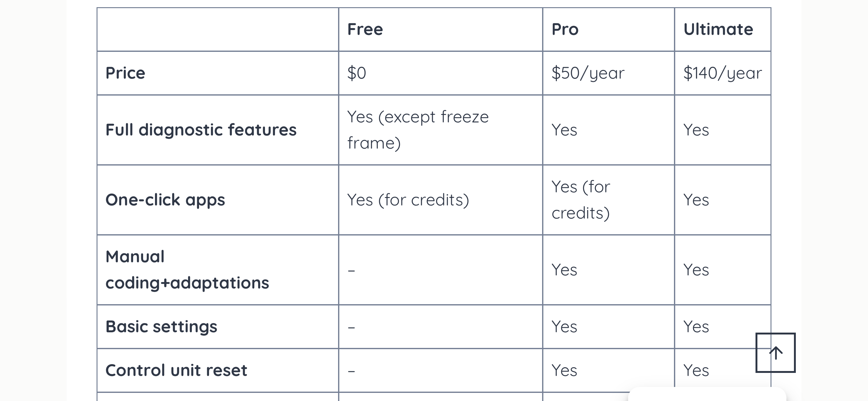The width and height of the screenshot is (868, 401).
Task: Click Free plan's 'Yes (for credits)' cell
Action: [408, 200]
